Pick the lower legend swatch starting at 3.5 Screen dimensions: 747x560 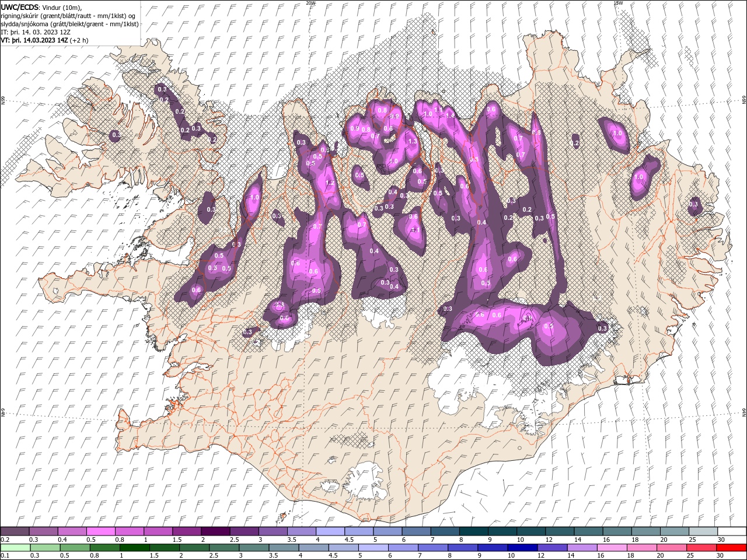click(284, 548)
